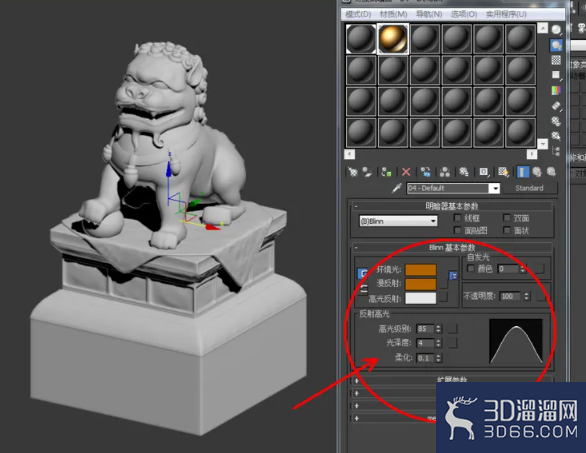The width and height of the screenshot is (586, 453).
Task: Click the Sample Type sphere icon
Action: point(556,30)
